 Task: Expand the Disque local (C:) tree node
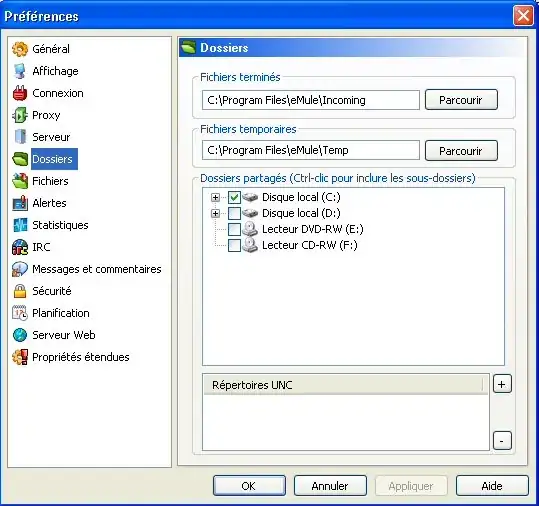coord(216,197)
